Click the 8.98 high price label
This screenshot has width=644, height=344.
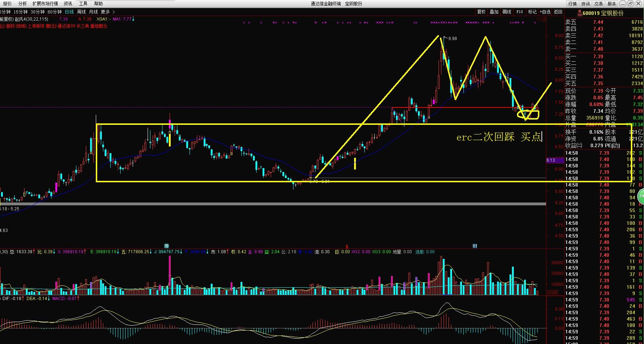pyautogui.click(x=452, y=39)
